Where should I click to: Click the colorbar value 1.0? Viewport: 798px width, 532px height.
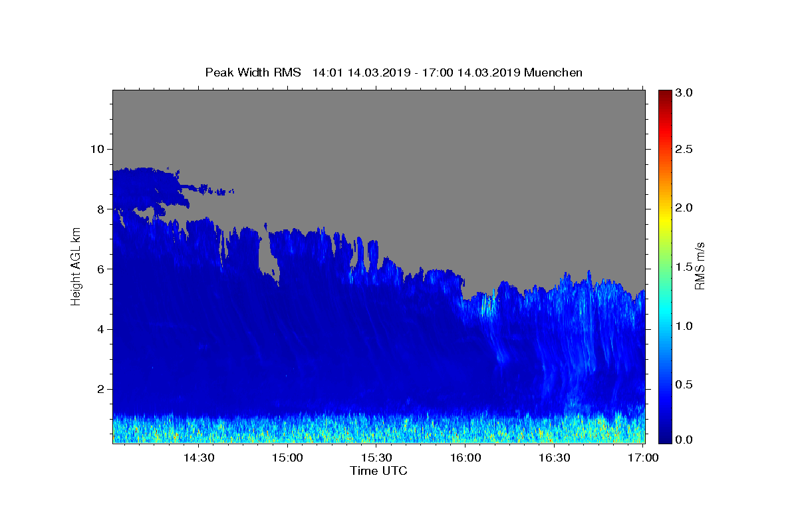coord(684,326)
